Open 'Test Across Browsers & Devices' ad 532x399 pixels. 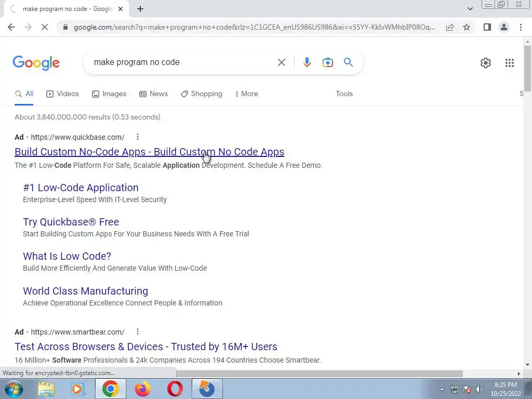(146, 347)
